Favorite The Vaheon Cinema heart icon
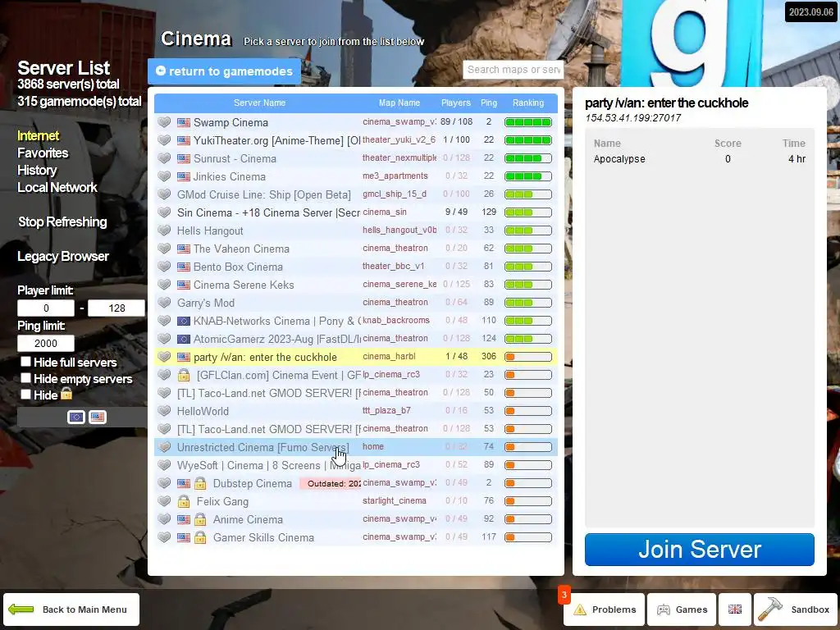Viewport: 840px width, 630px height. [x=164, y=249]
